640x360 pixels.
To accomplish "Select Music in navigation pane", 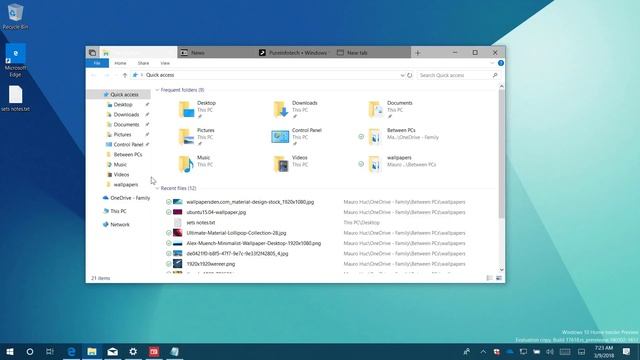I will (x=119, y=164).
